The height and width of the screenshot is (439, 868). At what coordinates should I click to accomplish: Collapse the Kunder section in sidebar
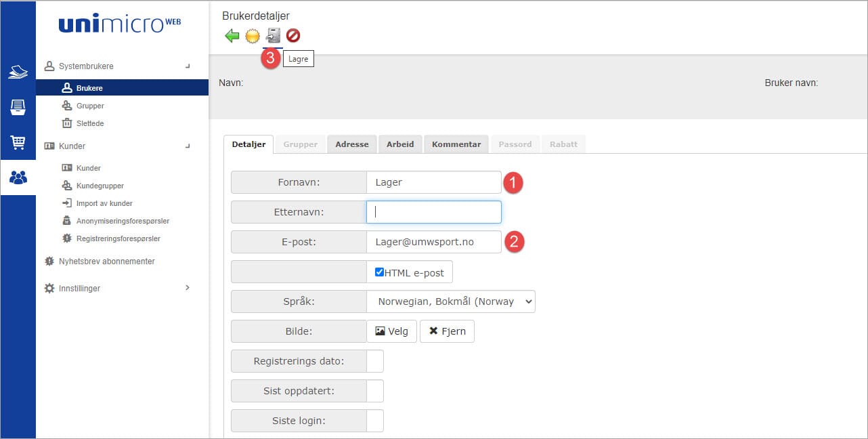point(188,146)
